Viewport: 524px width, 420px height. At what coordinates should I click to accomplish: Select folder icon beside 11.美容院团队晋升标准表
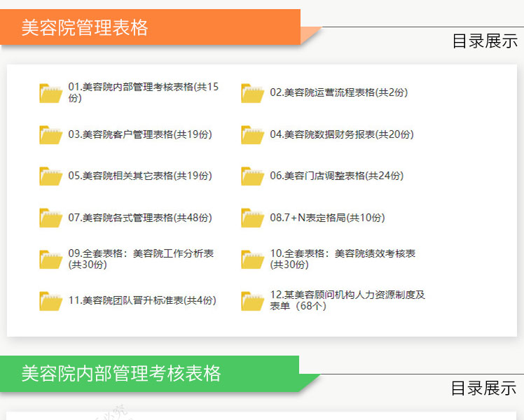click(x=51, y=301)
